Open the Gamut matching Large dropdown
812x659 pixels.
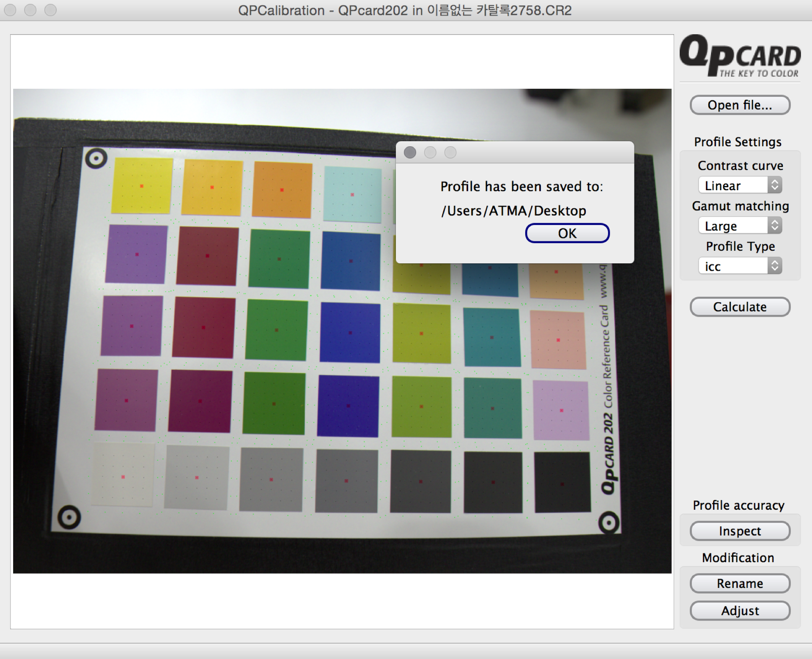click(740, 226)
